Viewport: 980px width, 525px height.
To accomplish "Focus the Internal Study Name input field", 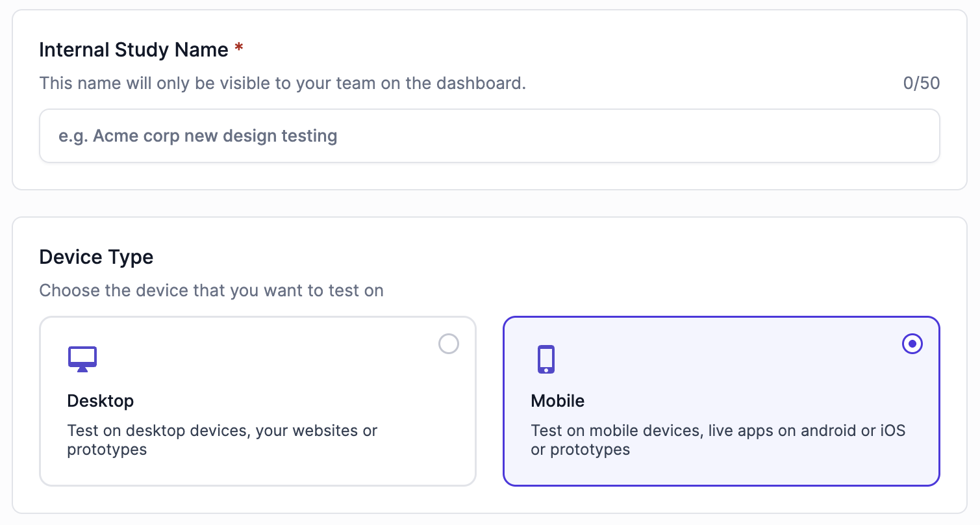I will point(489,136).
